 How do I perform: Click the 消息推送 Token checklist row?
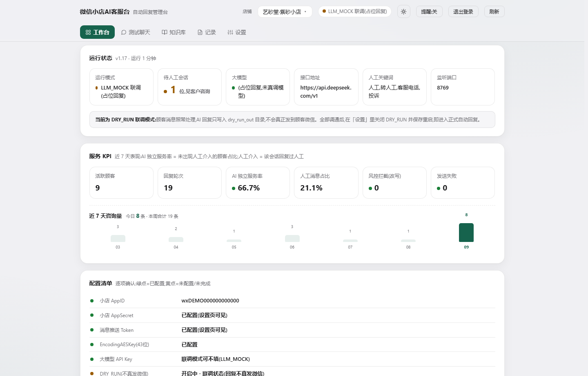click(292, 330)
